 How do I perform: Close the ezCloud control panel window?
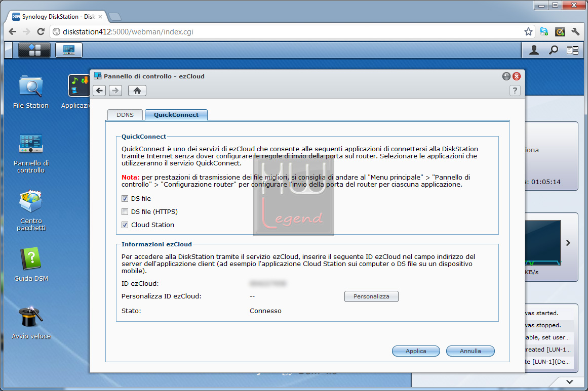coord(517,76)
